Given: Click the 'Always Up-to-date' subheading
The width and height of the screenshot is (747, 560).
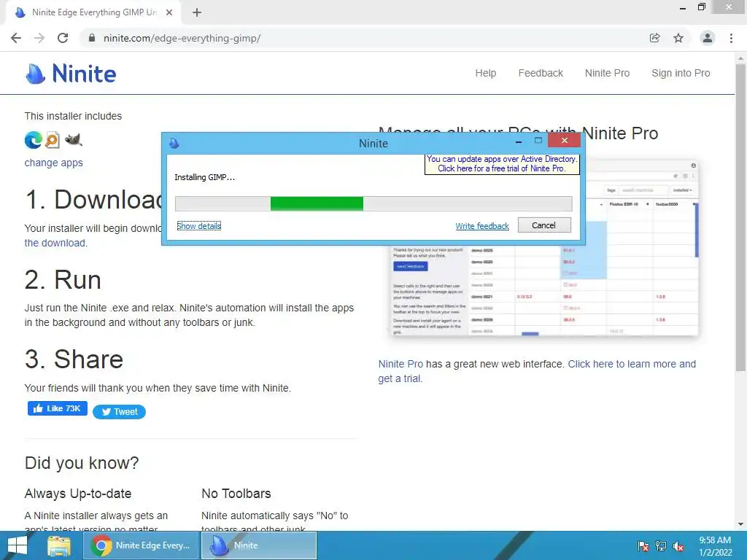Looking at the screenshot, I should point(77,494).
